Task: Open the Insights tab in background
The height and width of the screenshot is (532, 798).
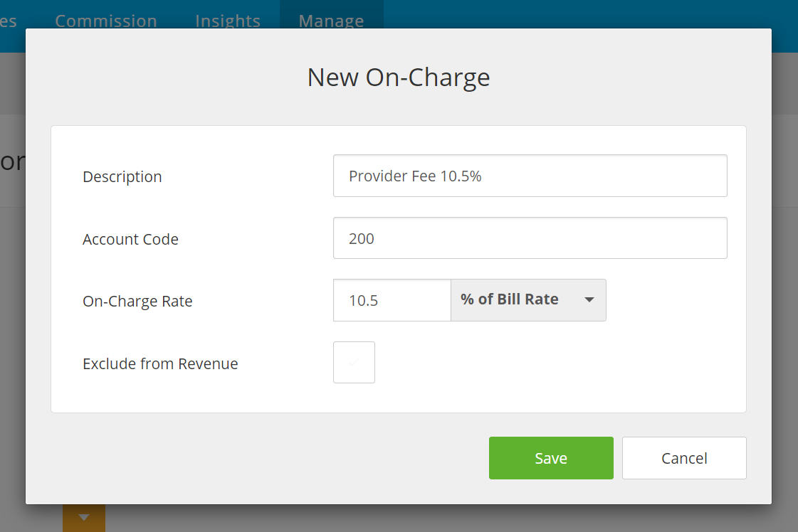Action: pyautogui.click(x=228, y=21)
